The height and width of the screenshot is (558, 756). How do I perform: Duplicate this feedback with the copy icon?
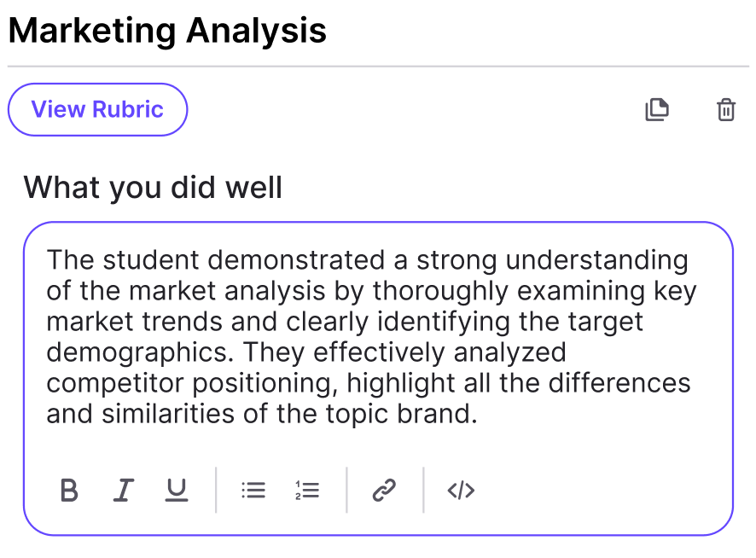click(657, 109)
